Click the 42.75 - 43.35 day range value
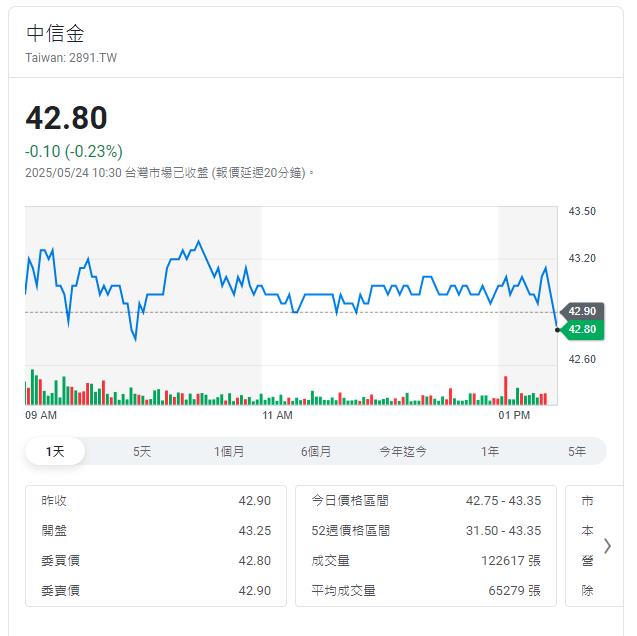 (503, 500)
